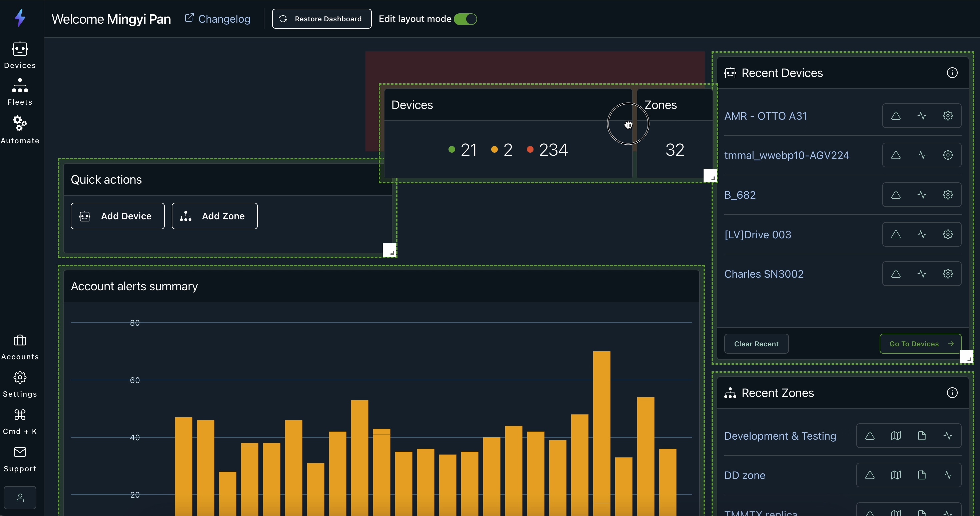The width and height of the screenshot is (980, 516).
Task: Open Settings in sidebar
Action: click(20, 384)
